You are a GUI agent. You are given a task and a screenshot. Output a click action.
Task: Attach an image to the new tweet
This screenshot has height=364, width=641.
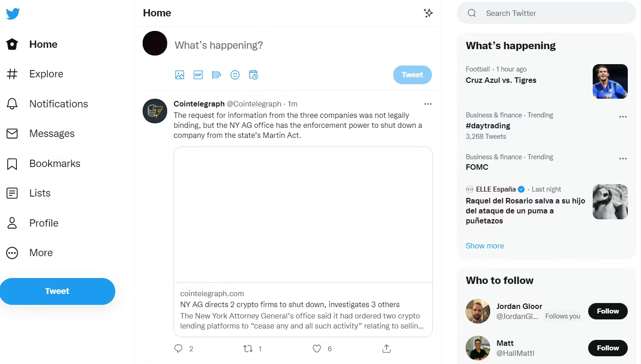click(x=179, y=75)
